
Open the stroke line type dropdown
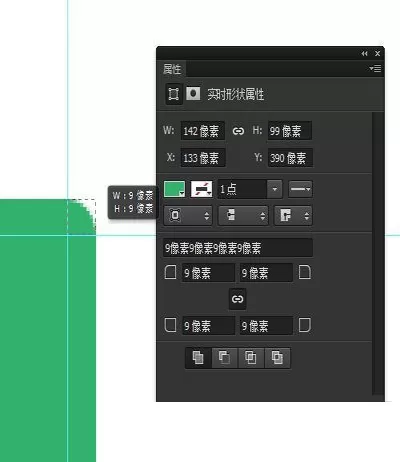click(300, 189)
